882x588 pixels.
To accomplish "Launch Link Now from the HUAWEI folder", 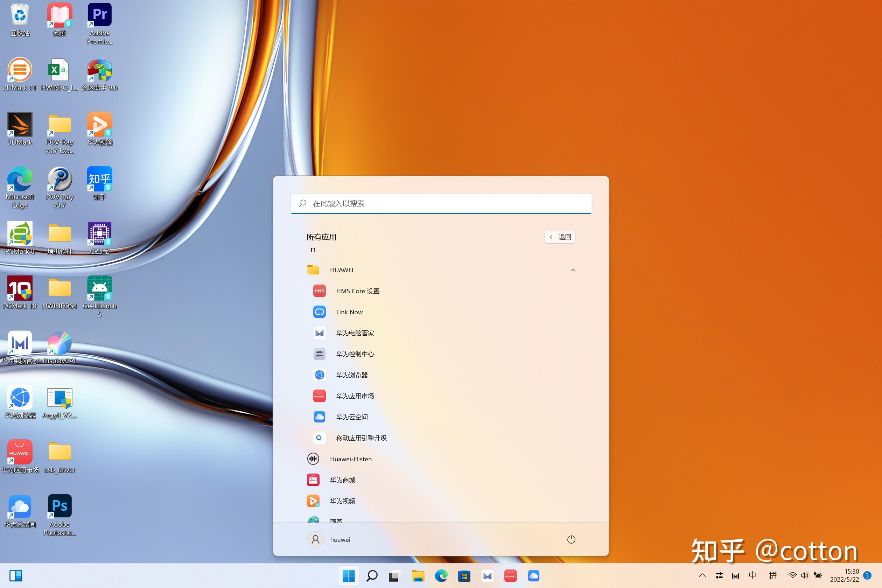I will coord(349,312).
